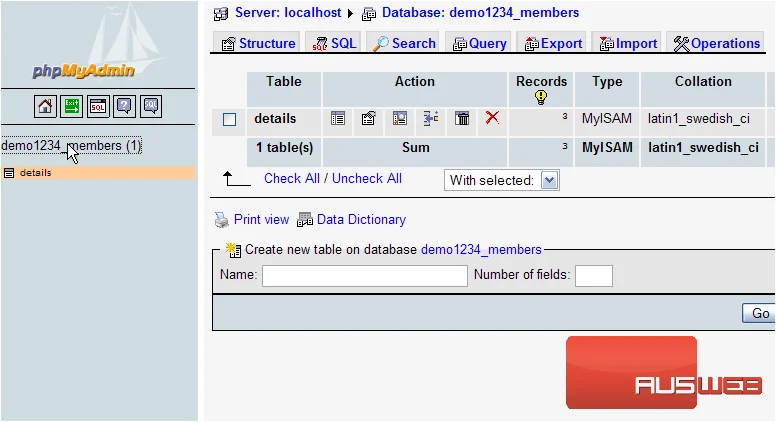Click the details table name in grid
The width and height of the screenshot is (776, 422).
click(275, 119)
